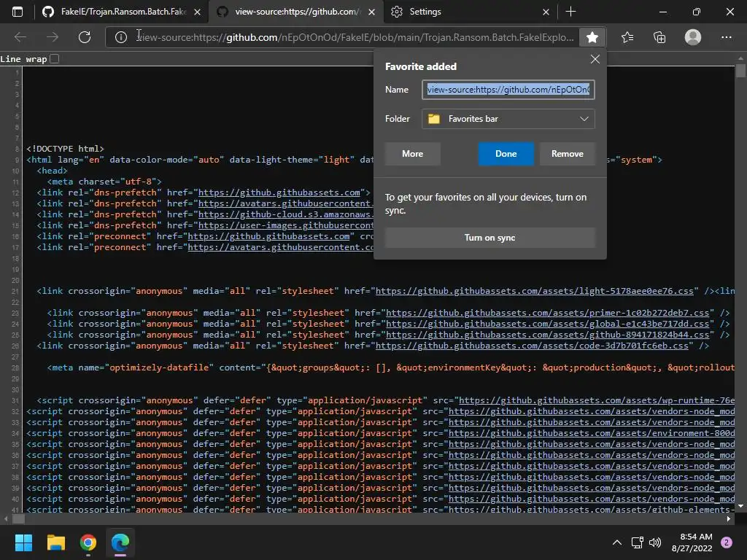The height and width of the screenshot is (560, 747).
Task: Close the Settings tab
Action: point(546,12)
